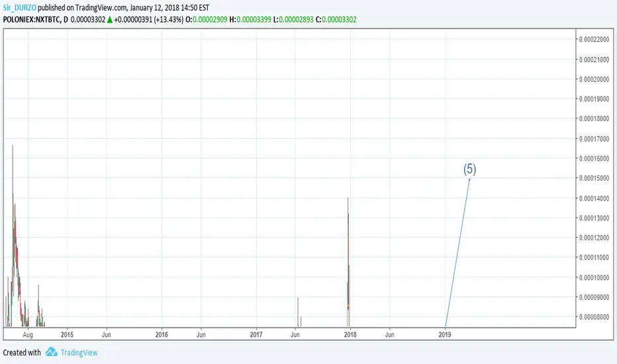Click the high value 0.00003399

click(x=254, y=19)
